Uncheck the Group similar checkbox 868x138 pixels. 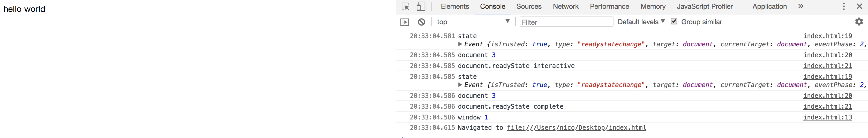(x=674, y=21)
